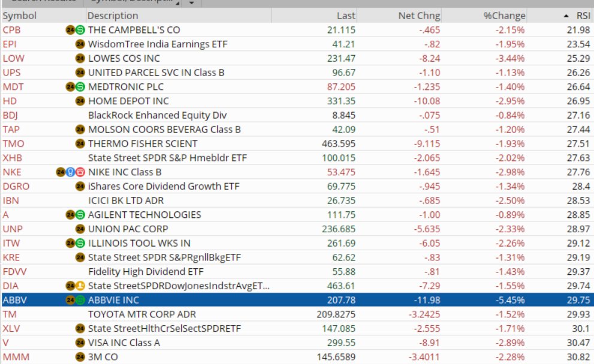Click the red phone icon beside NIKE INC

(80, 172)
